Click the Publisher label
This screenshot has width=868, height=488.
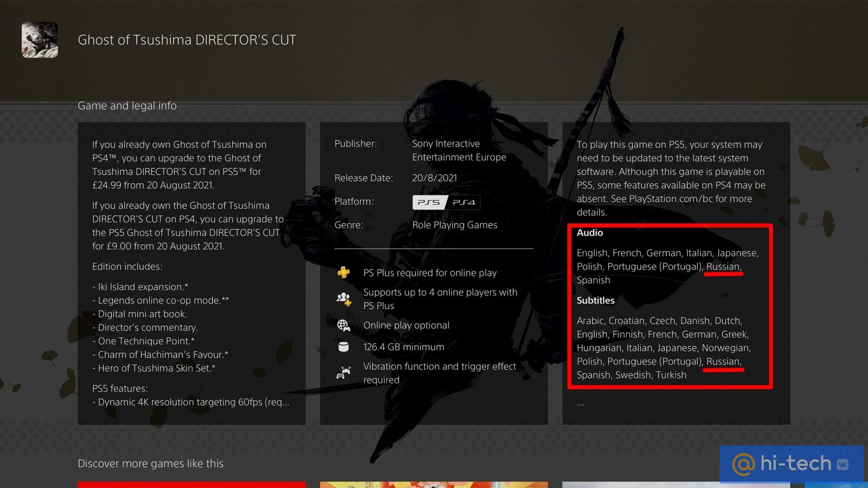[x=356, y=144]
